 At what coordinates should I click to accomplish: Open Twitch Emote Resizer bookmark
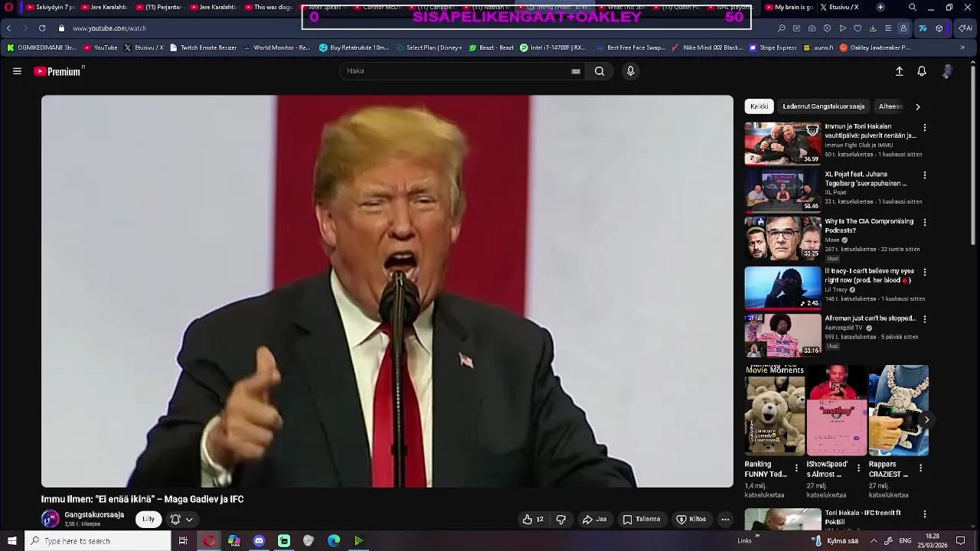point(204,47)
